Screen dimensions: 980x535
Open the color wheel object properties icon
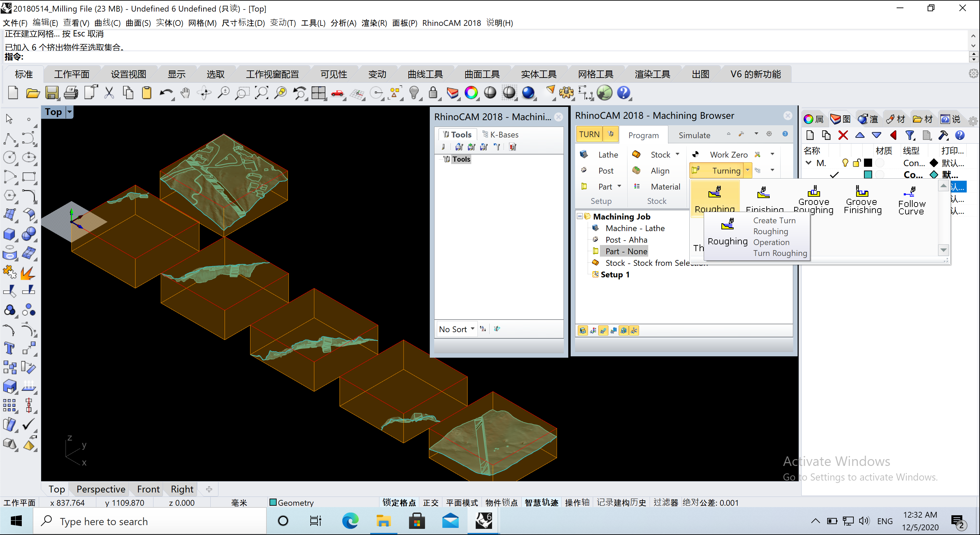[471, 93]
